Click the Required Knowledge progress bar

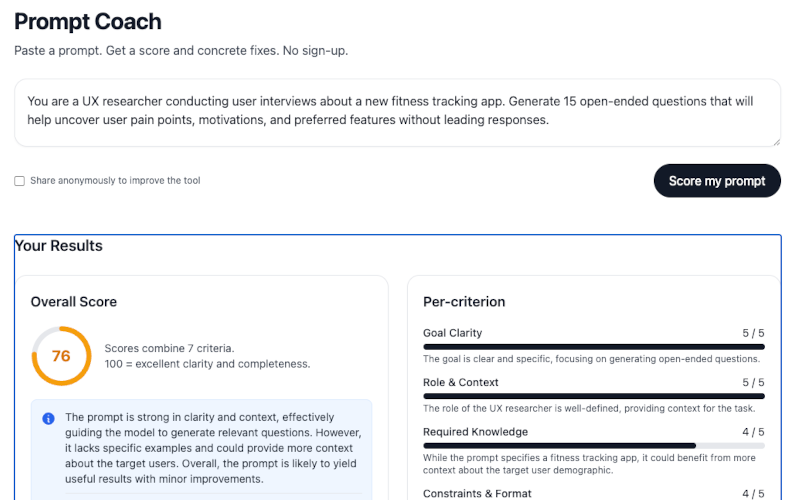click(593, 445)
